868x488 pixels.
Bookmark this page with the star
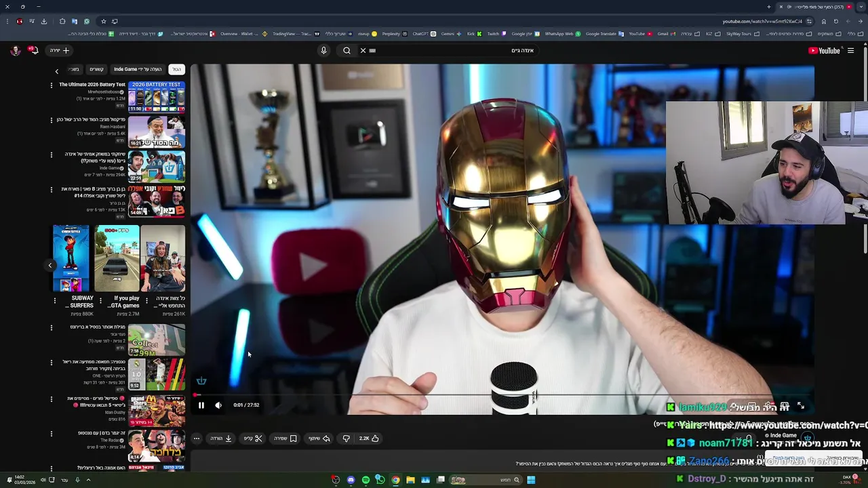coord(104,21)
